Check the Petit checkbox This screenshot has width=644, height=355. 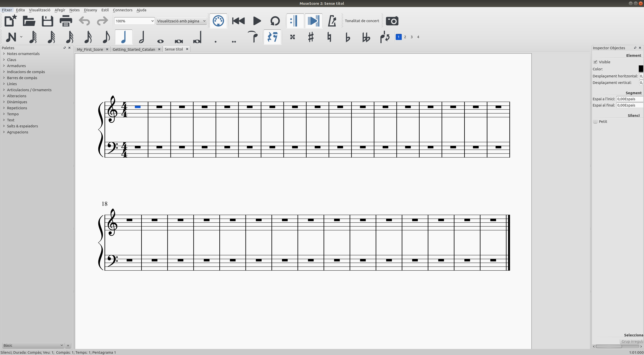pos(595,122)
